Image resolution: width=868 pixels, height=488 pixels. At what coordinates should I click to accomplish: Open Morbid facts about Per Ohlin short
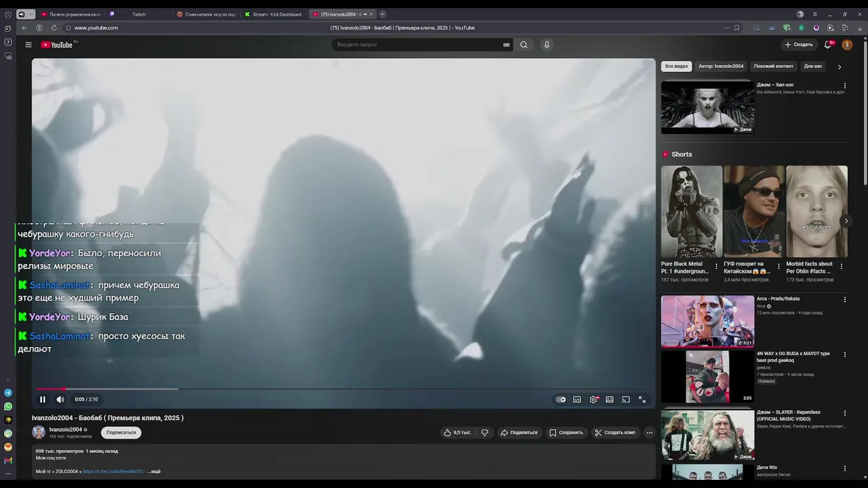[x=816, y=211]
